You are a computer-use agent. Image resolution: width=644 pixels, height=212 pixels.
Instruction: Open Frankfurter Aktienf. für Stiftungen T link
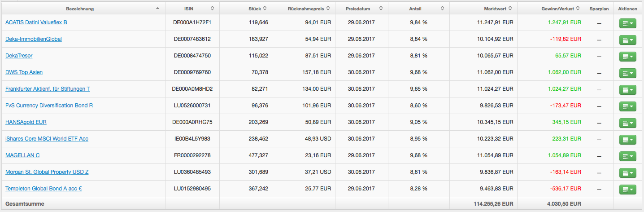coord(48,89)
